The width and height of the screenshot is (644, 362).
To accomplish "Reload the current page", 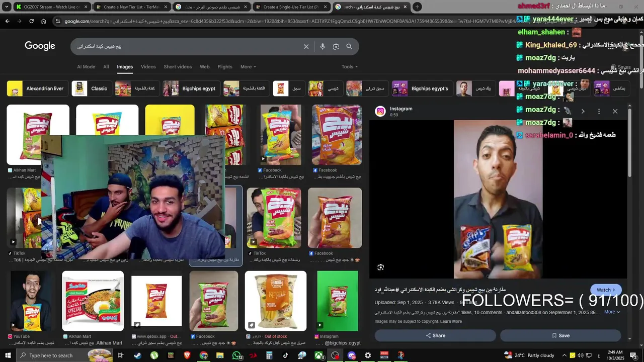I will click(31, 21).
